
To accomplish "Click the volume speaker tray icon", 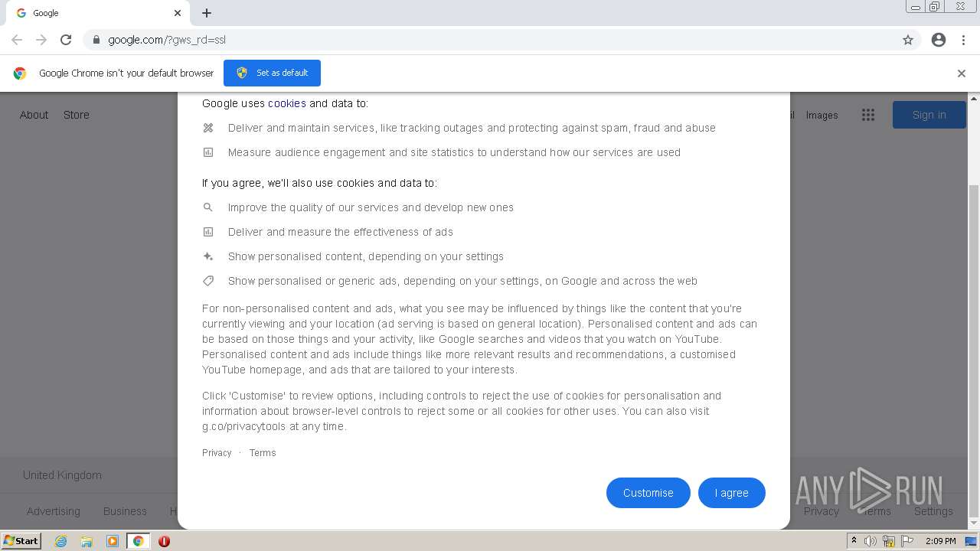I will coord(871,541).
